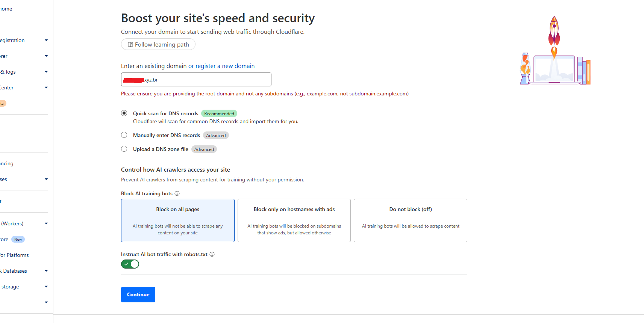Select Manually enter DNS records option

point(124,135)
